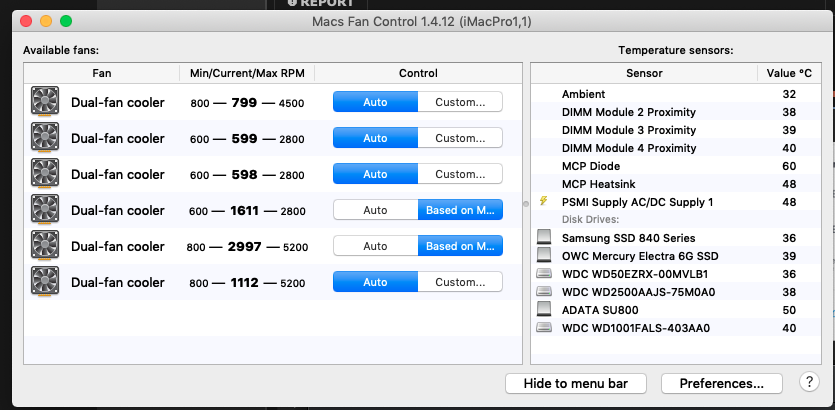This screenshot has width=835, height=410.
Task: Click the PSMI Supply lightning bolt icon
Action: tap(544, 202)
